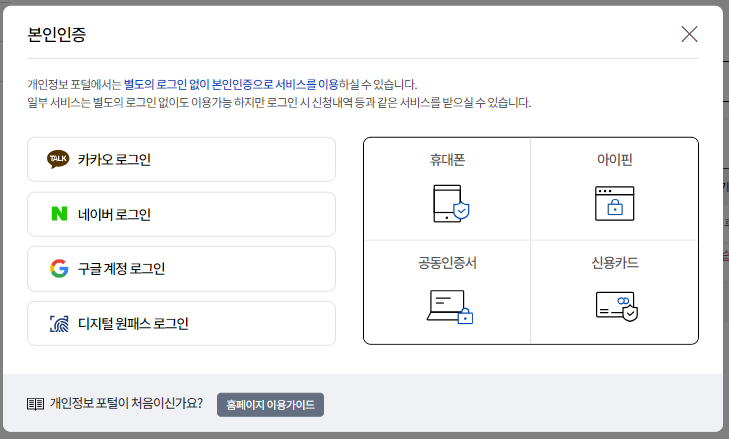729x439 pixels.
Task: Click the 개인정보 포털이 처음이신가요? text
Action: [x=126, y=403]
